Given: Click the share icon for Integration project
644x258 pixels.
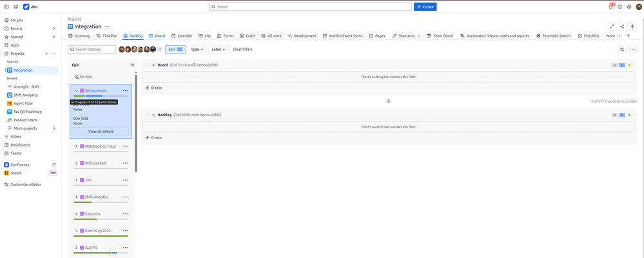Looking at the screenshot, I should (x=622, y=26).
